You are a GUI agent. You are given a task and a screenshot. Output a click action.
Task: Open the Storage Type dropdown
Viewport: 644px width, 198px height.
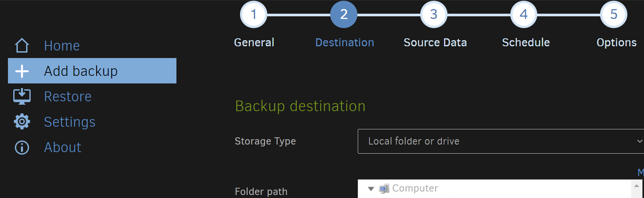pos(501,141)
